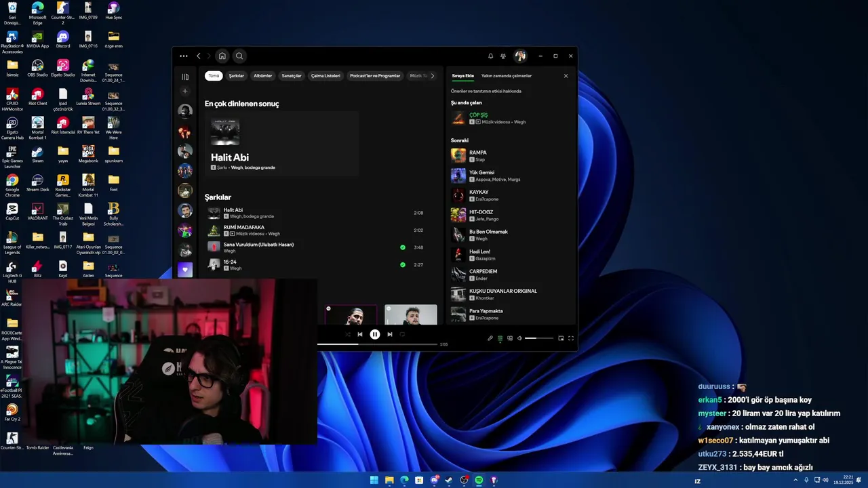Open Spotify Home via the house icon
Viewport: 868px width, 488px height.
222,56
